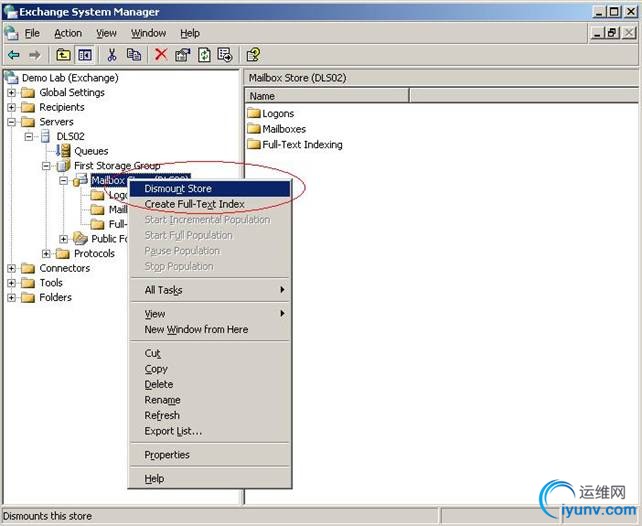Screen dimensions: 642x526
Task: Choose Dismount Store from context menu
Action: click(210, 189)
